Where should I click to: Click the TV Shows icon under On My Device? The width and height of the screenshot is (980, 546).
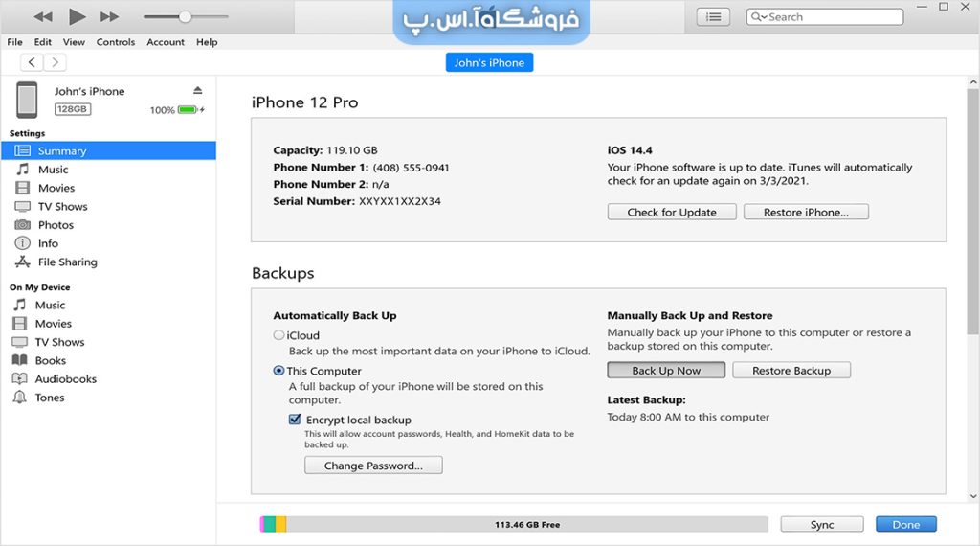(x=20, y=342)
